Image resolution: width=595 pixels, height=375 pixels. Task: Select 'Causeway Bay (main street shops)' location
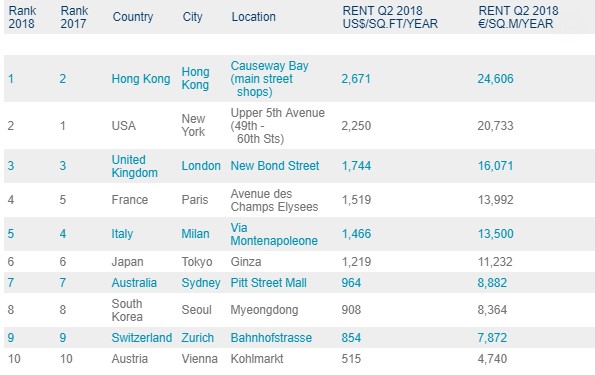[x=269, y=79]
